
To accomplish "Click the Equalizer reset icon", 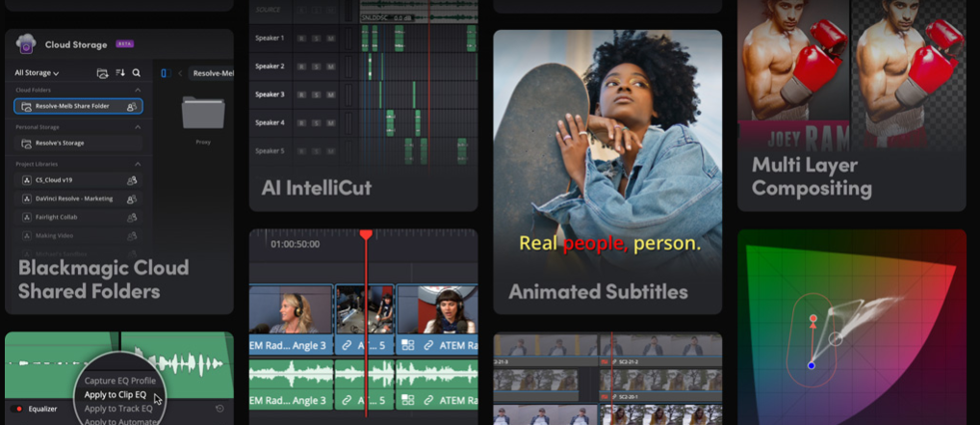I will (220, 409).
